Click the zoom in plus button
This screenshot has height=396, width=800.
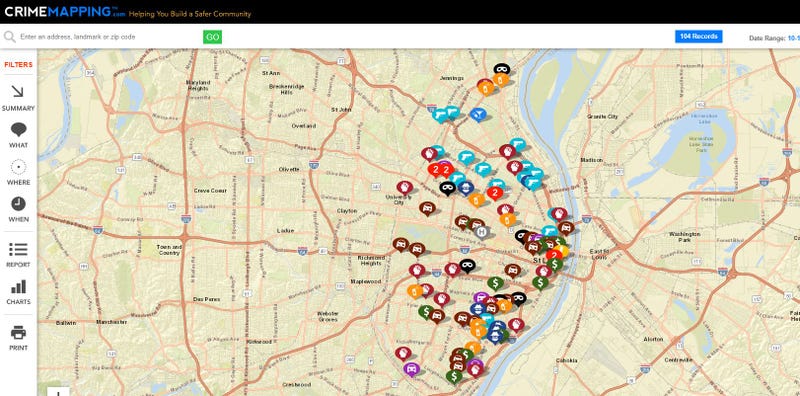click(x=58, y=393)
